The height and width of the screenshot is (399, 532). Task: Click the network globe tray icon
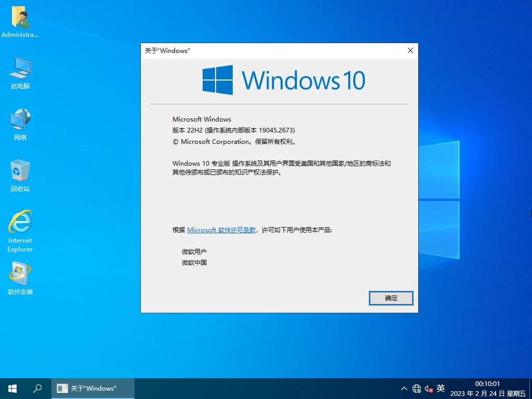pos(417,389)
